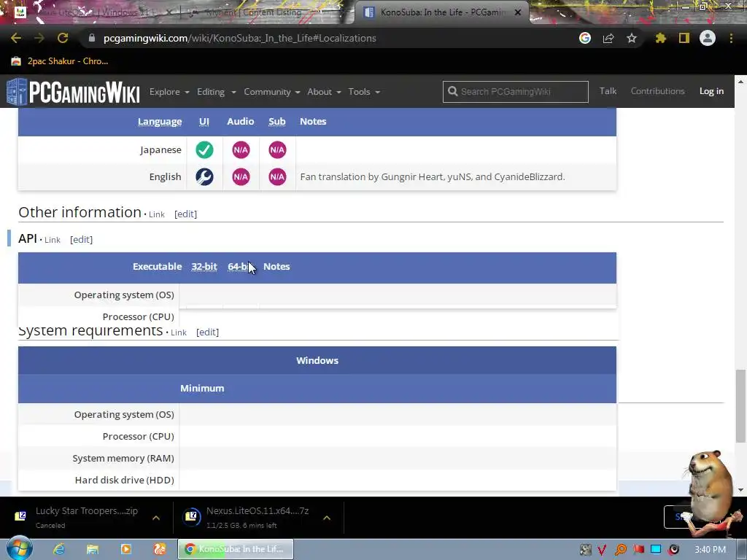Image resolution: width=747 pixels, height=560 pixels.
Task: Launch Internet Explorer from taskbar
Action: pyautogui.click(x=59, y=549)
